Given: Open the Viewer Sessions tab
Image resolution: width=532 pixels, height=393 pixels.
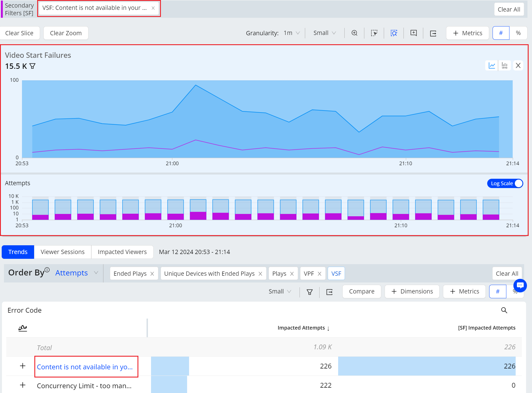Looking at the screenshot, I should pos(63,252).
